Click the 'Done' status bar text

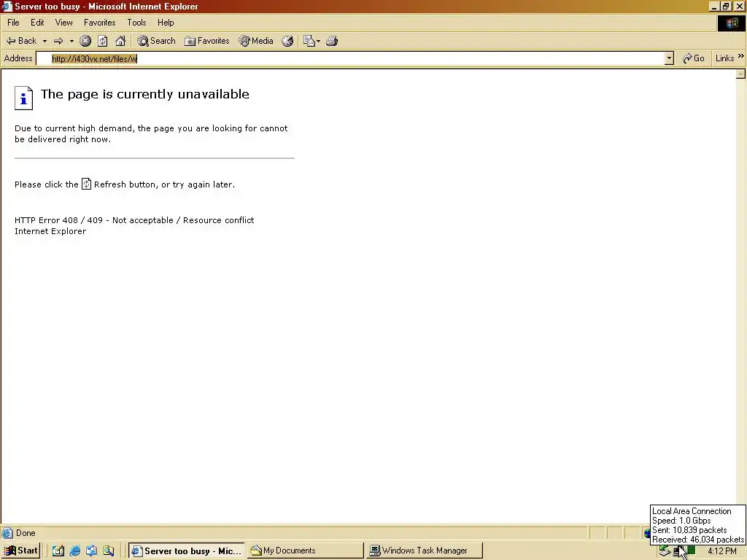(26, 533)
